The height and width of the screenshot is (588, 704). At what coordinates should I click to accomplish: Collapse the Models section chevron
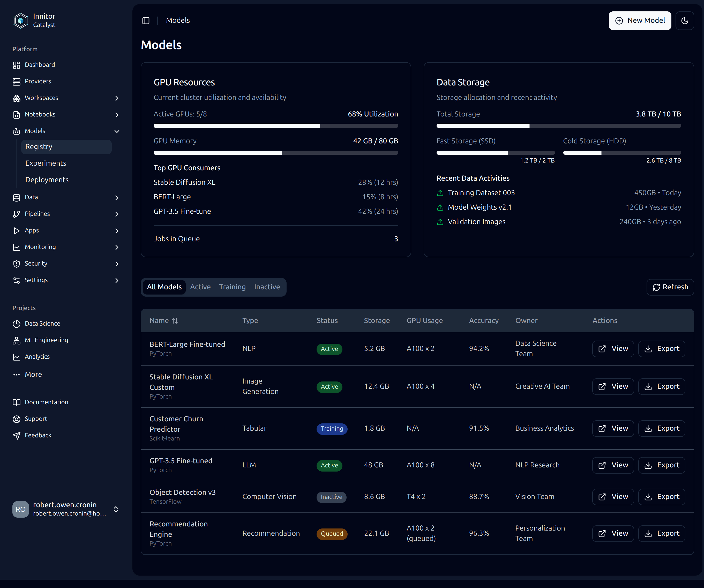[x=117, y=131]
